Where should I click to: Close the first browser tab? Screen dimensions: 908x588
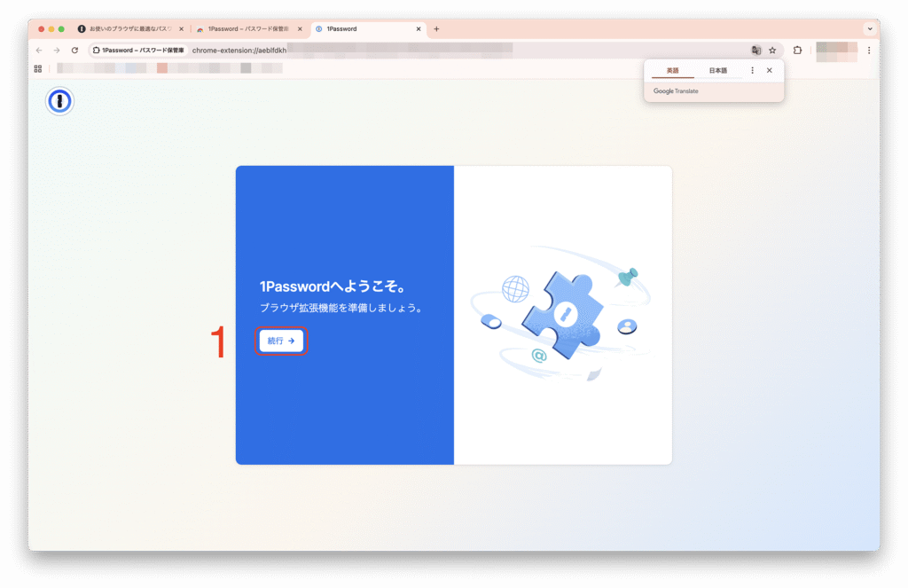181,29
